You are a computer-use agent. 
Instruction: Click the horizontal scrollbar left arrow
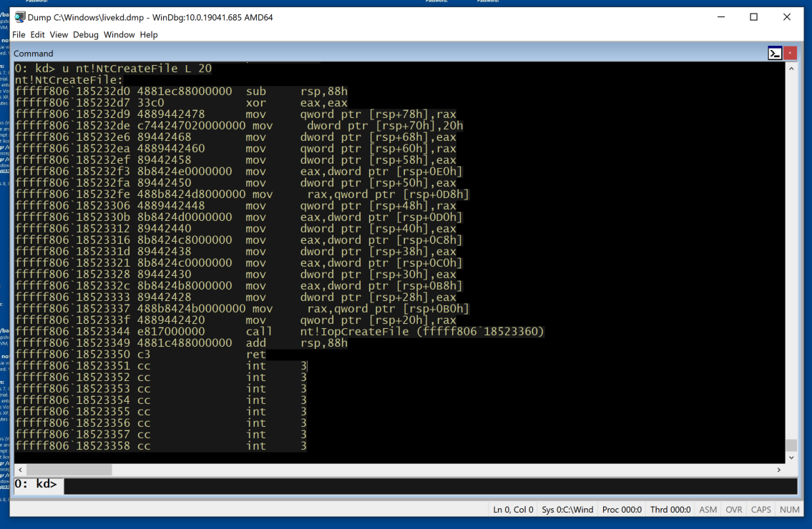point(20,470)
